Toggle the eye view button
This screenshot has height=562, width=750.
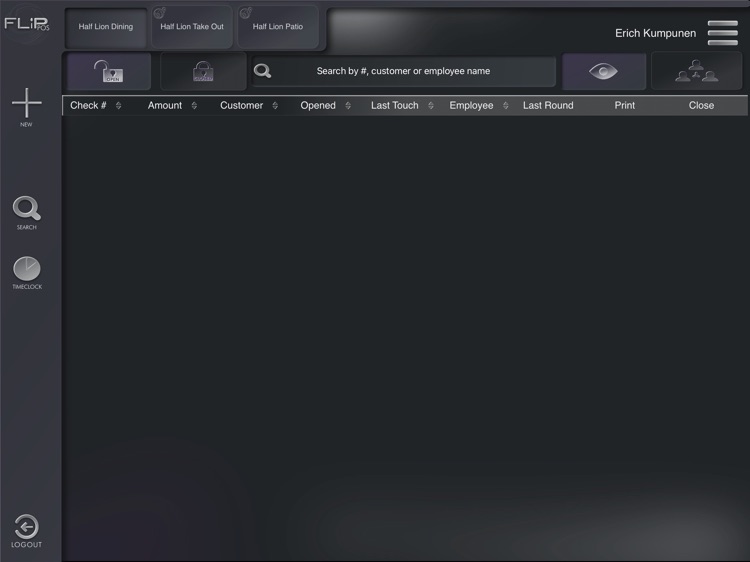point(604,71)
